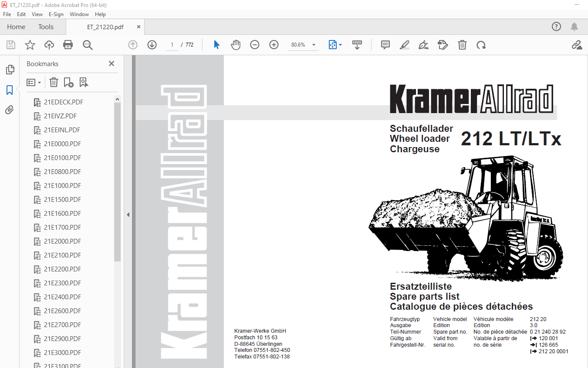The width and height of the screenshot is (588, 368).
Task: Click the Save file icon
Action: coord(11,45)
